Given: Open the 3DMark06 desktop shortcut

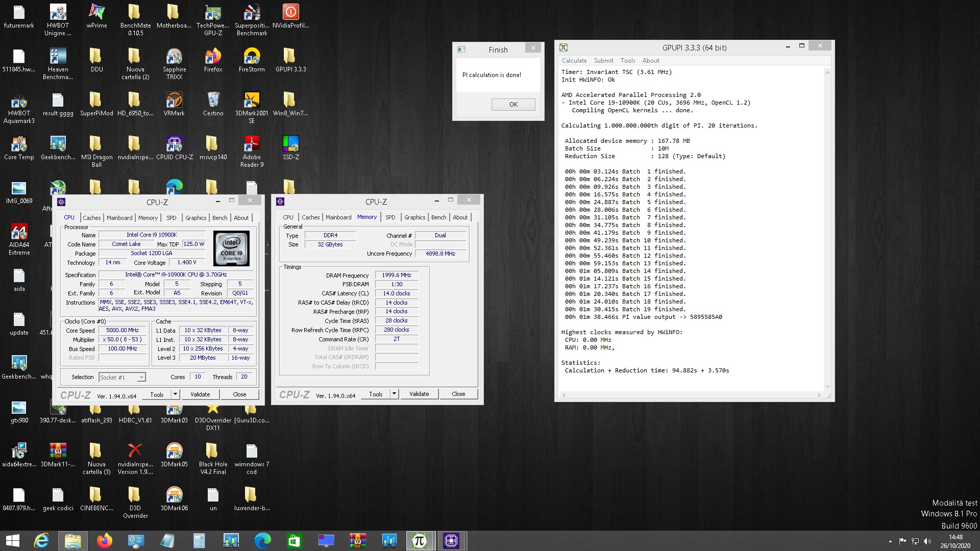Looking at the screenshot, I should click(x=174, y=499).
